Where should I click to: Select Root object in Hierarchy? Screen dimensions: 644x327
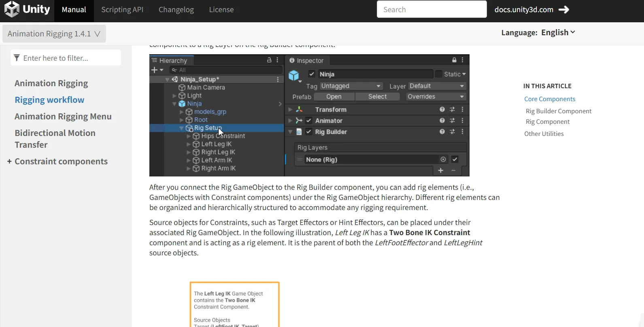(x=200, y=120)
